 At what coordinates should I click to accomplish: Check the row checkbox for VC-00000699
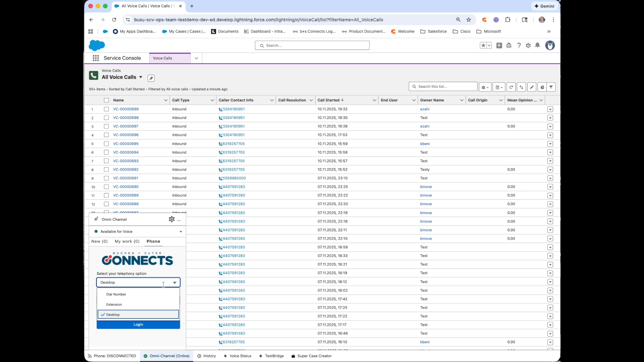pyautogui.click(x=106, y=109)
